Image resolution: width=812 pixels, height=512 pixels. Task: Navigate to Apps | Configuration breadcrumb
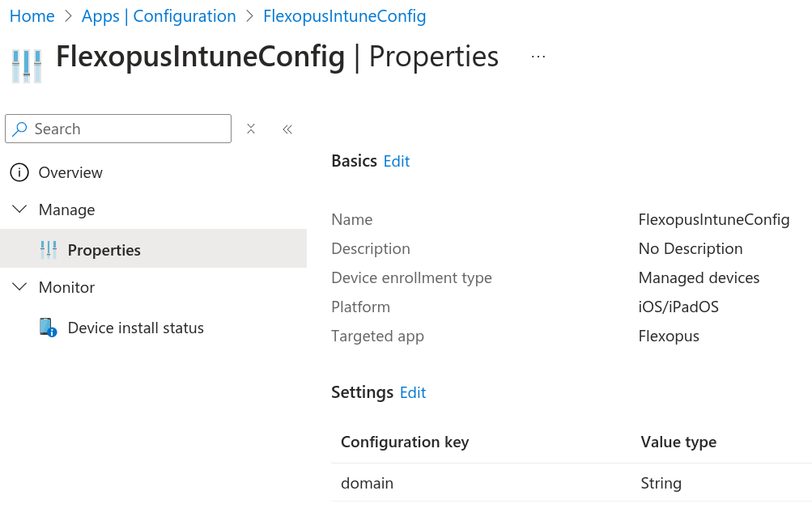click(x=159, y=16)
